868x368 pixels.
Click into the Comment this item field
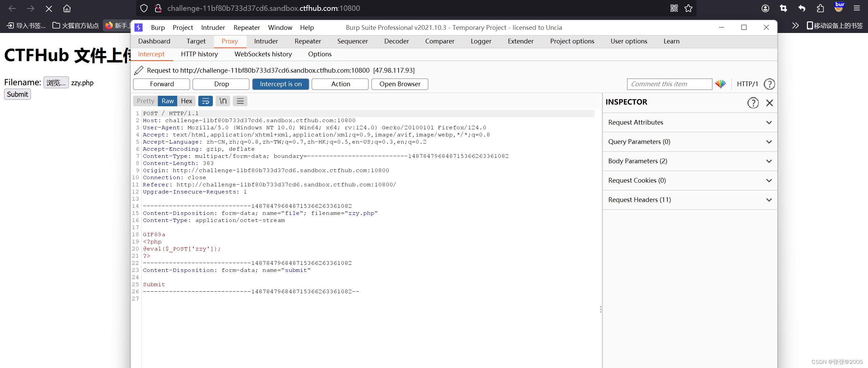click(669, 84)
